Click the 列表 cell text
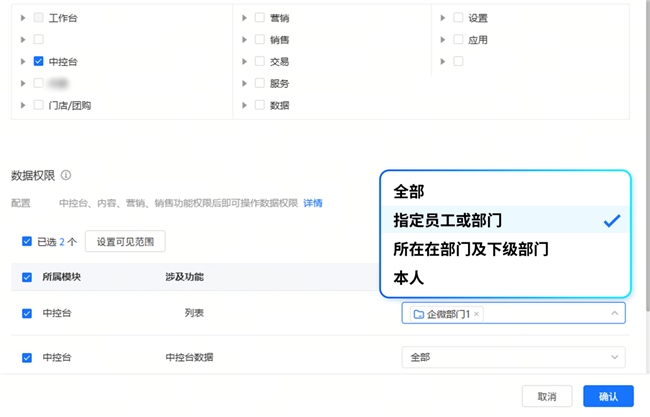650x417 pixels. click(x=194, y=313)
